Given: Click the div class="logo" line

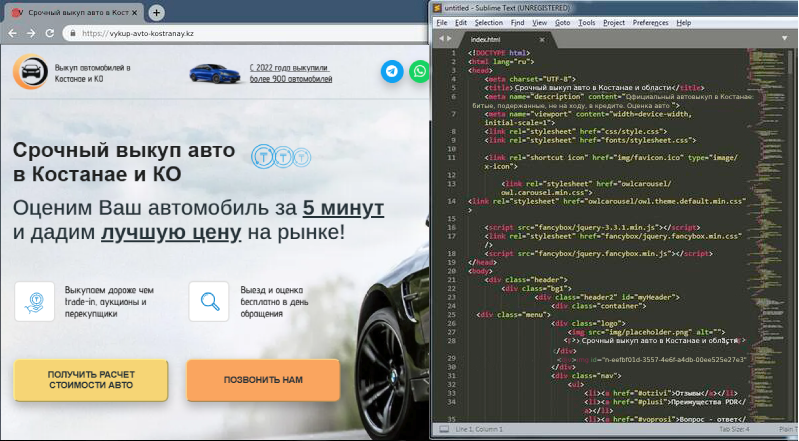Looking at the screenshot, I should tap(589, 323).
